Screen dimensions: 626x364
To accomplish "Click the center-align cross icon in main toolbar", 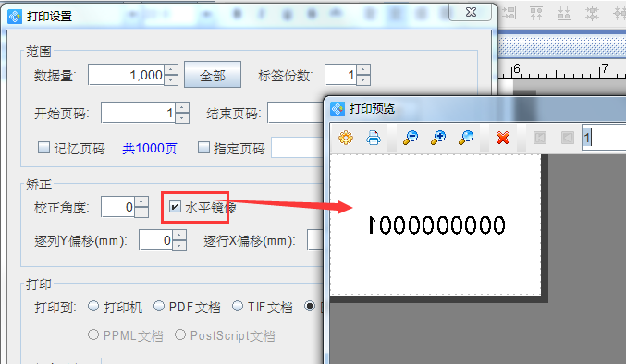I will (x=592, y=13).
